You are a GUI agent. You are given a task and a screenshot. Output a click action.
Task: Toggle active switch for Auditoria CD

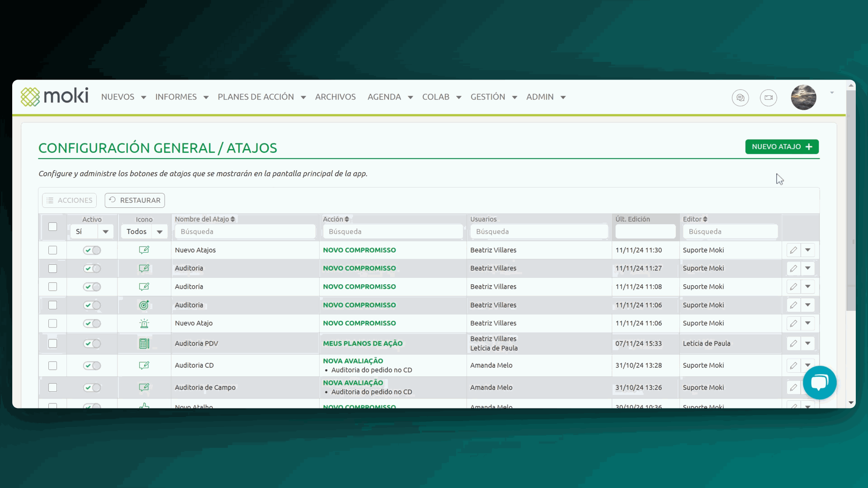92,366
